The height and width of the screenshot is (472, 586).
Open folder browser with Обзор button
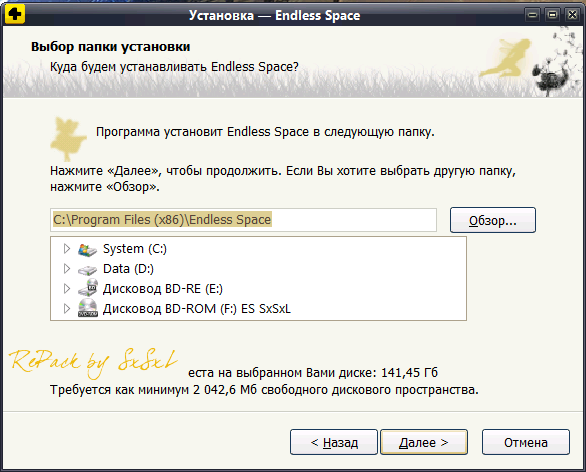click(x=493, y=220)
